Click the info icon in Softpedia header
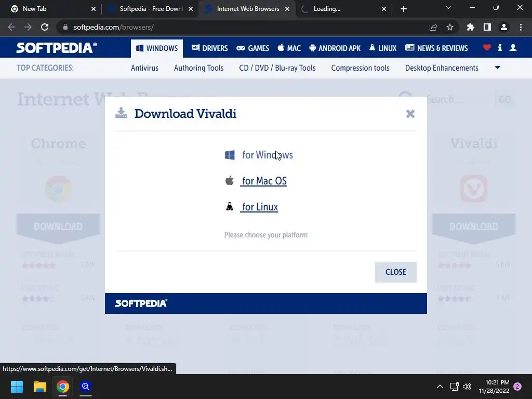532x399 pixels. click(500, 48)
